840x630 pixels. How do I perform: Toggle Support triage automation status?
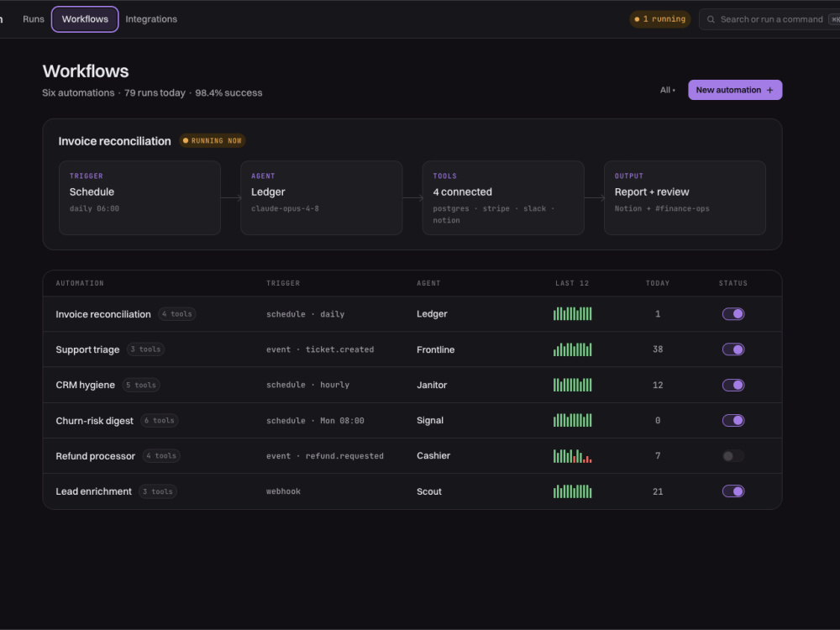point(733,349)
